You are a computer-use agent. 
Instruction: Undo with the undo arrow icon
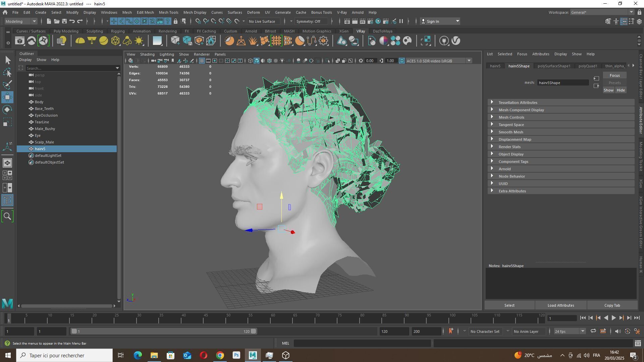[x=72, y=21]
